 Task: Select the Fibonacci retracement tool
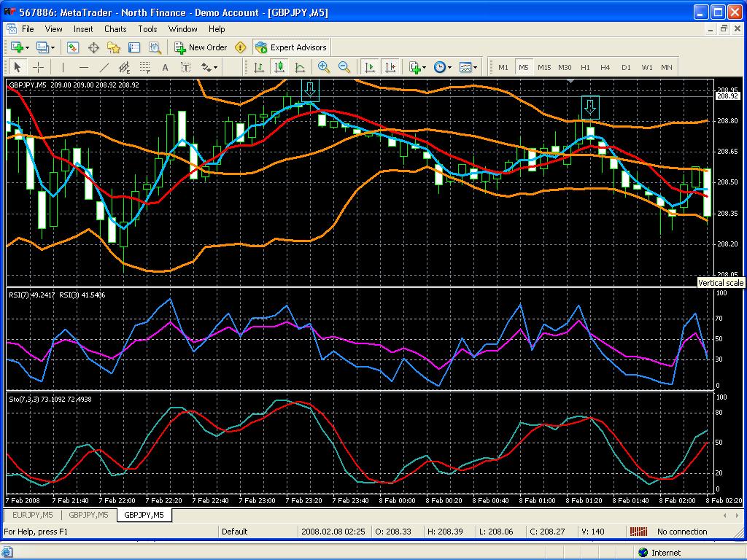click(145, 68)
